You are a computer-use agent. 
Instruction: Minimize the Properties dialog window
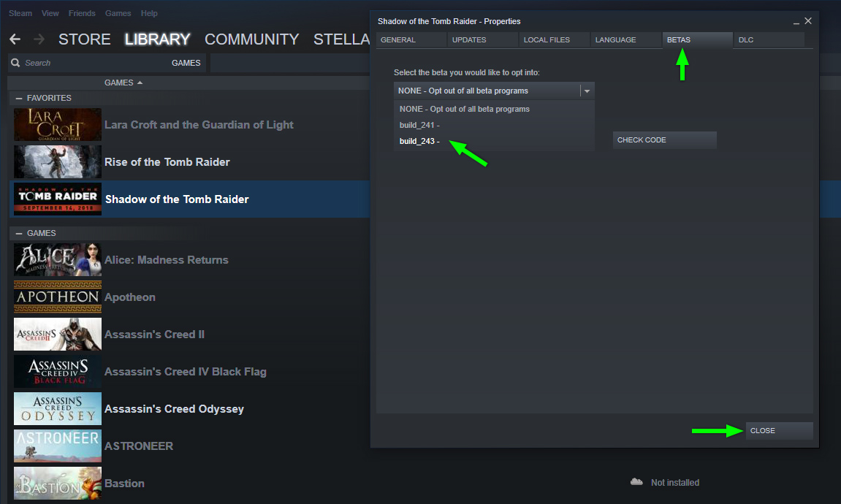(x=794, y=22)
